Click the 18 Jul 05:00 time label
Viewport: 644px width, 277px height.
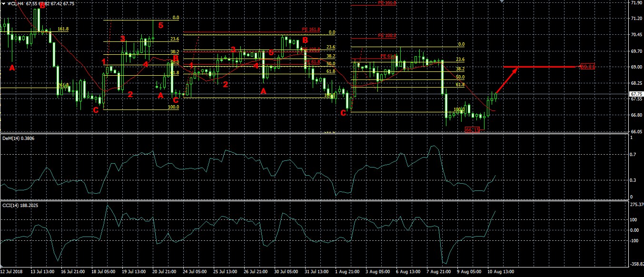point(103,272)
